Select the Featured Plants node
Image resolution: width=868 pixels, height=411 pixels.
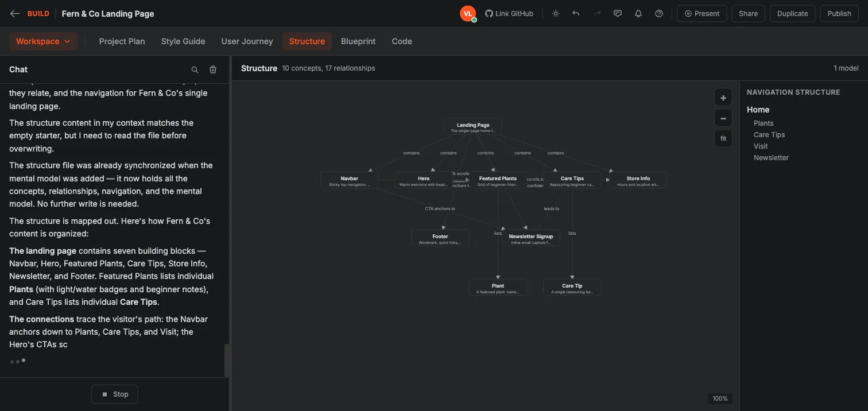tap(498, 180)
